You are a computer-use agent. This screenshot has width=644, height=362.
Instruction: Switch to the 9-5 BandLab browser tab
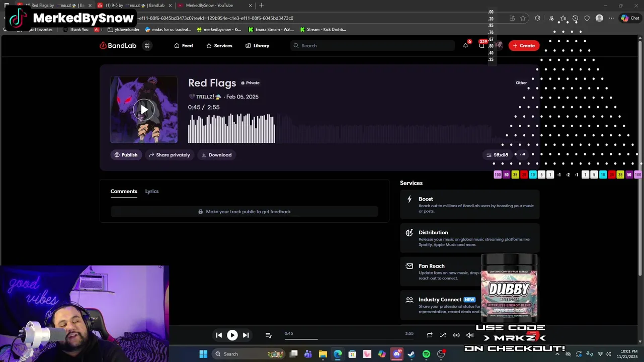coord(134,6)
